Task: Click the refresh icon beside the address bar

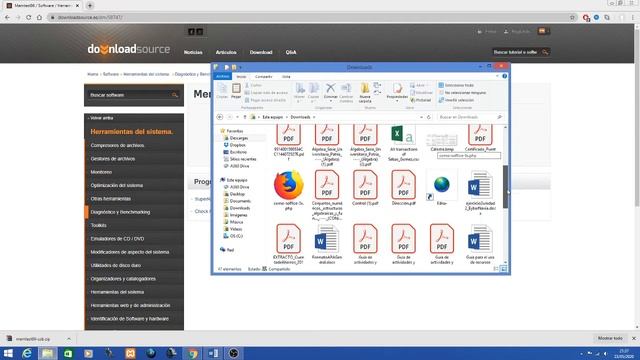Action: (x=429, y=117)
